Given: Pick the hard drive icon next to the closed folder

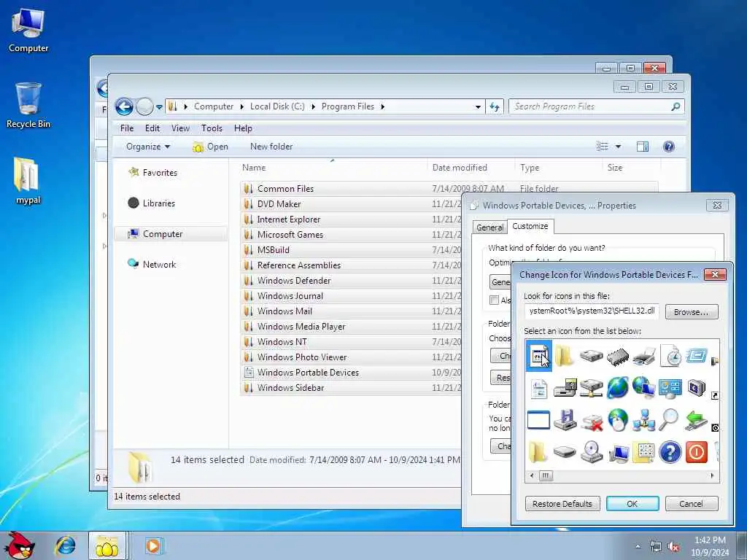Looking at the screenshot, I should tap(591, 357).
